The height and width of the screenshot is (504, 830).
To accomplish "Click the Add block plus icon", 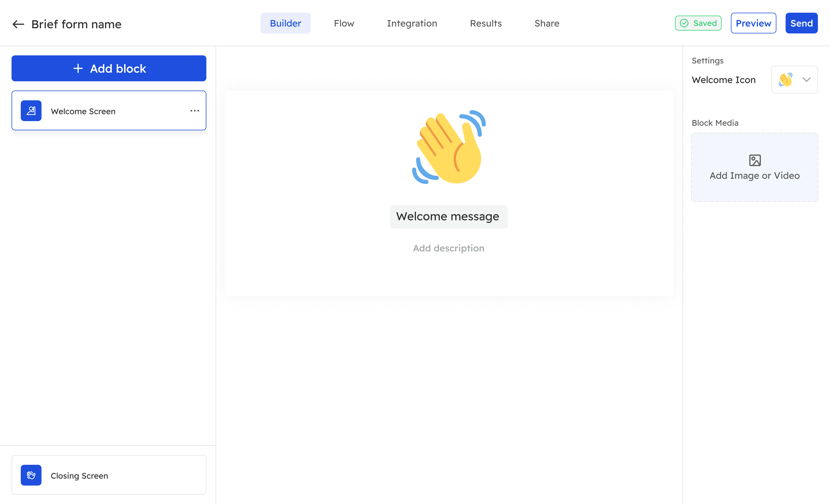I will pyautogui.click(x=78, y=68).
